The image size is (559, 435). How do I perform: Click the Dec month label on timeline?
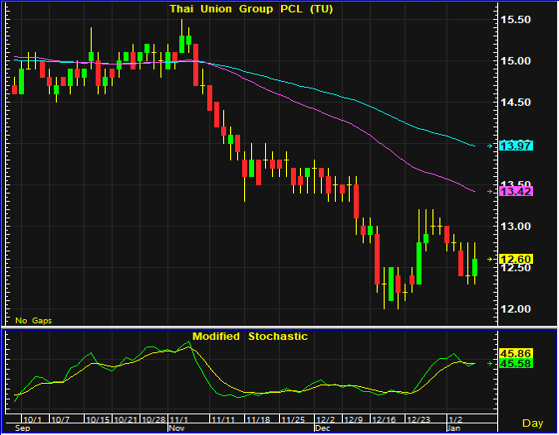[323, 428]
